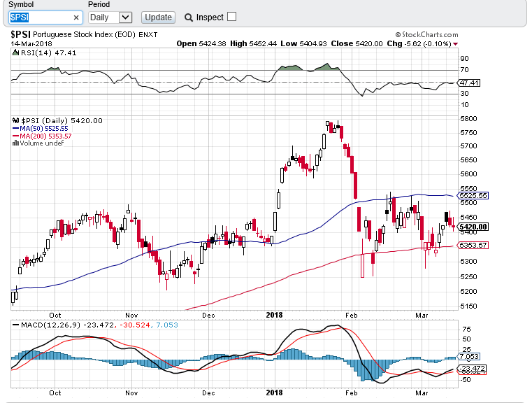Click the $PSI symbol input field
The width and height of the screenshot is (532, 403).
pos(45,17)
